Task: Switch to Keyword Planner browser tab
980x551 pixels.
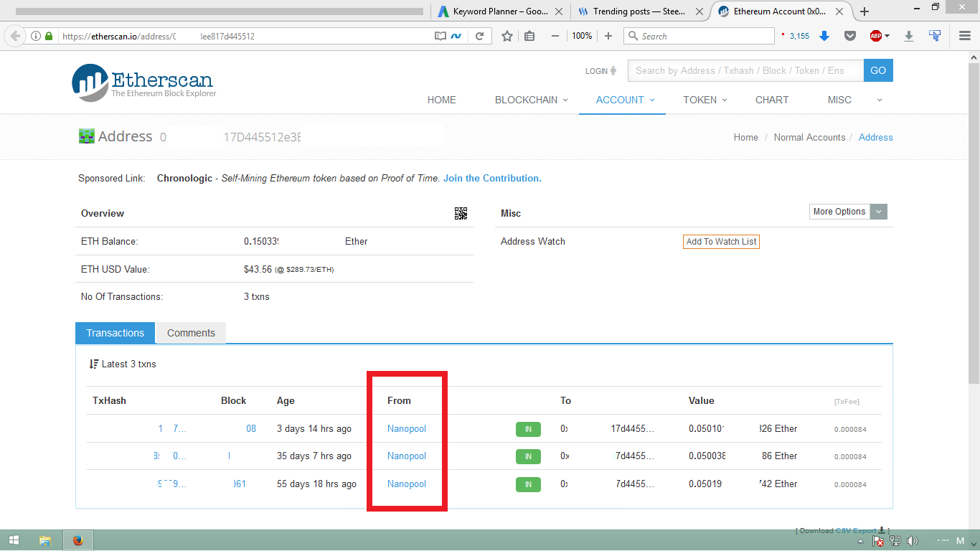Action: 500,11
